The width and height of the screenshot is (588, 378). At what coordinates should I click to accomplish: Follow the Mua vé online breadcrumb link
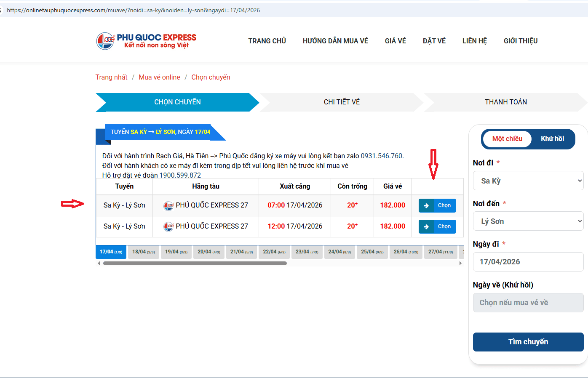[159, 77]
